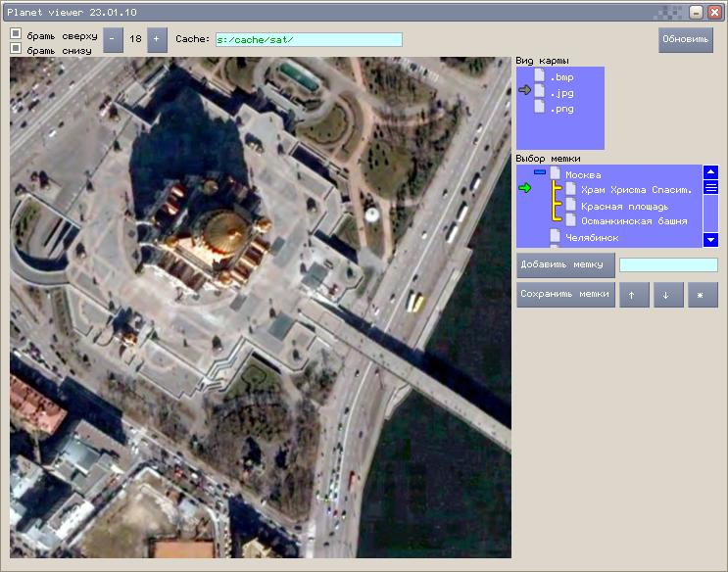Click the satellite map view
Screen dimensions: 728x572
[x=261, y=308]
